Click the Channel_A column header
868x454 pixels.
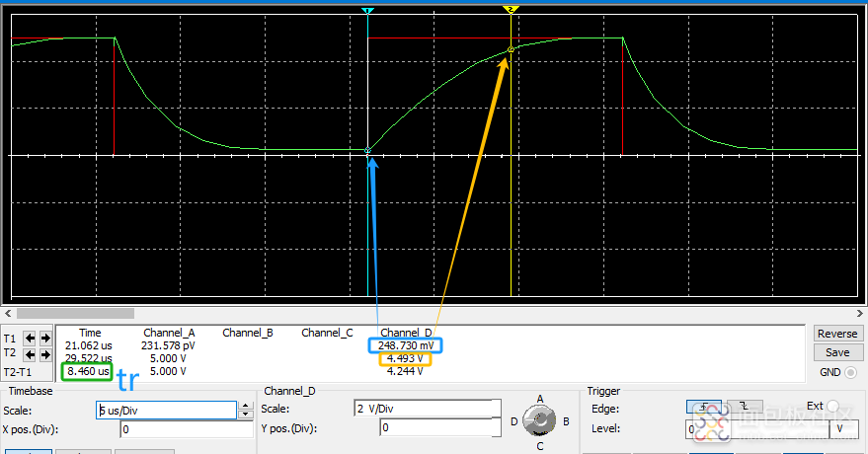coord(169,333)
